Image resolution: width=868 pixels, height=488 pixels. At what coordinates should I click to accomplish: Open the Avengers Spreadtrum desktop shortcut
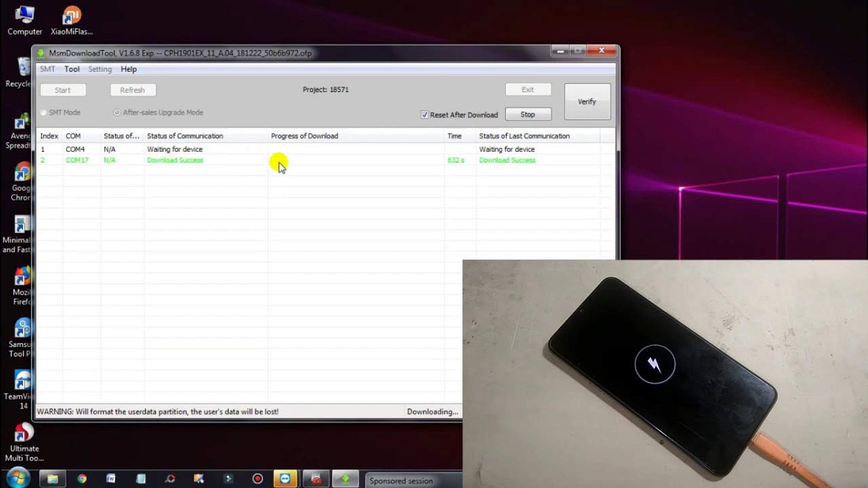[20, 131]
